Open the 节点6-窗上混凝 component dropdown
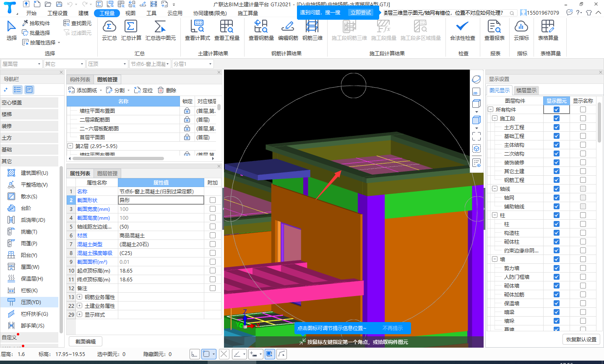The image size is (604, 364). [150, 64]
